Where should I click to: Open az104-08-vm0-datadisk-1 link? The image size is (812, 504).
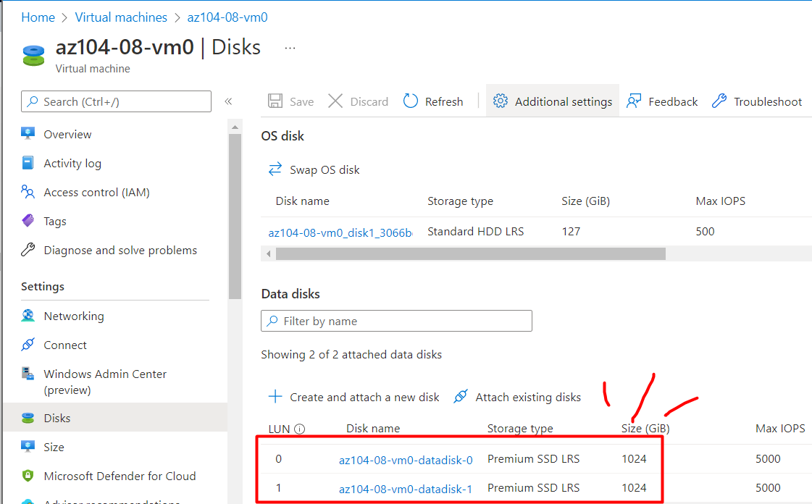click(406, 489)
